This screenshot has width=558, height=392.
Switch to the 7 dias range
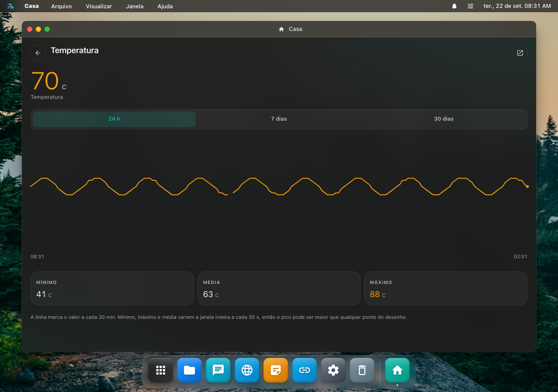point(279,119)
